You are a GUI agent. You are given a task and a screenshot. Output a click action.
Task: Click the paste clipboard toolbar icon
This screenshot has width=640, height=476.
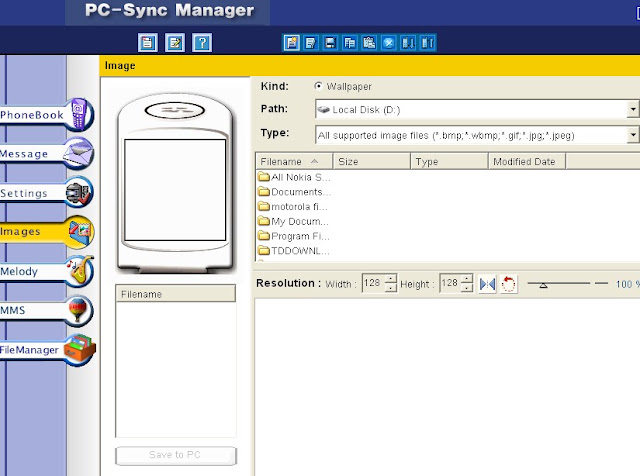point(369,42)
